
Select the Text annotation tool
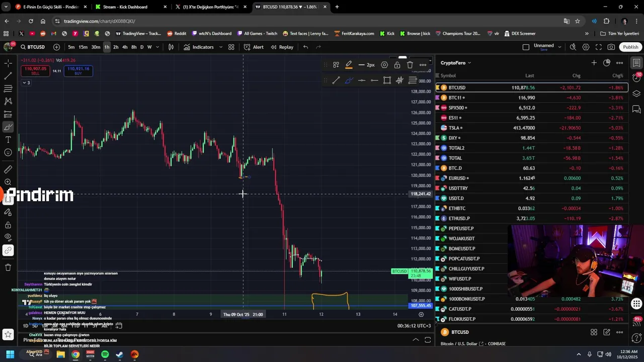[8, 140]
